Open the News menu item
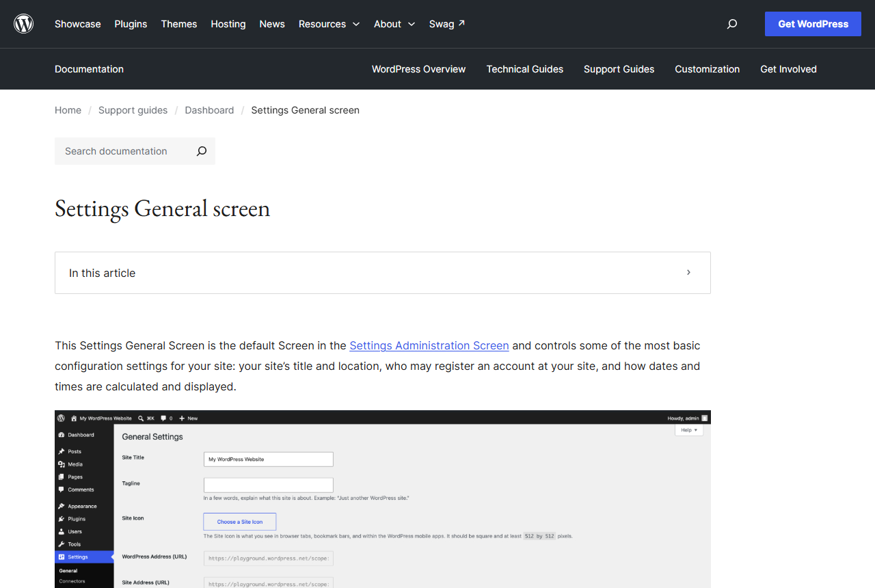Screen dimensions: 875x588 [x=272, y=24]
